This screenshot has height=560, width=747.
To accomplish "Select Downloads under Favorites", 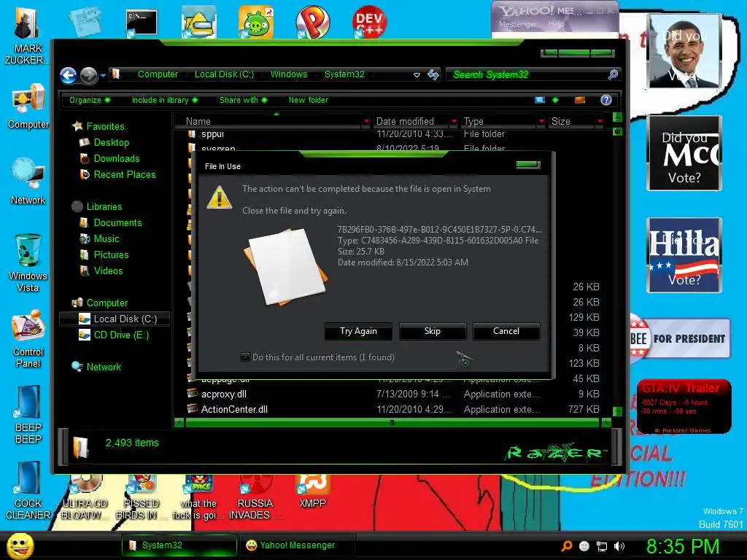I will pyautogui.click(x=116, y=158).
